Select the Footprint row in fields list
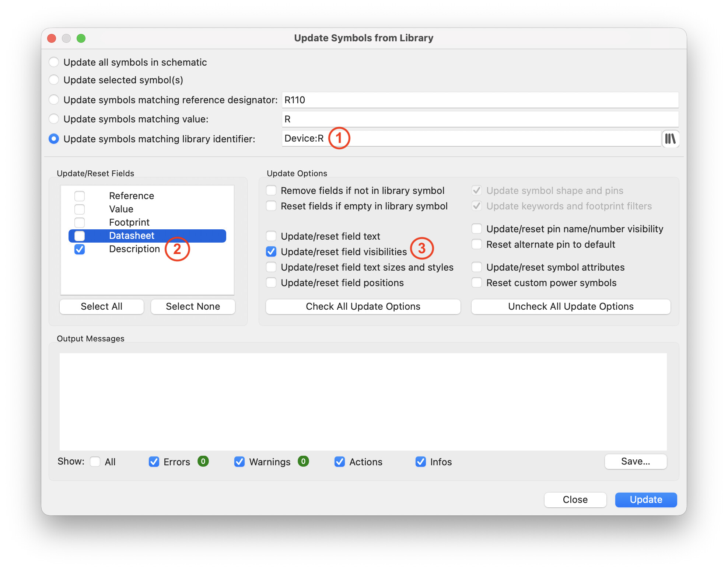728x570 pixels. [x=147, y=222]
